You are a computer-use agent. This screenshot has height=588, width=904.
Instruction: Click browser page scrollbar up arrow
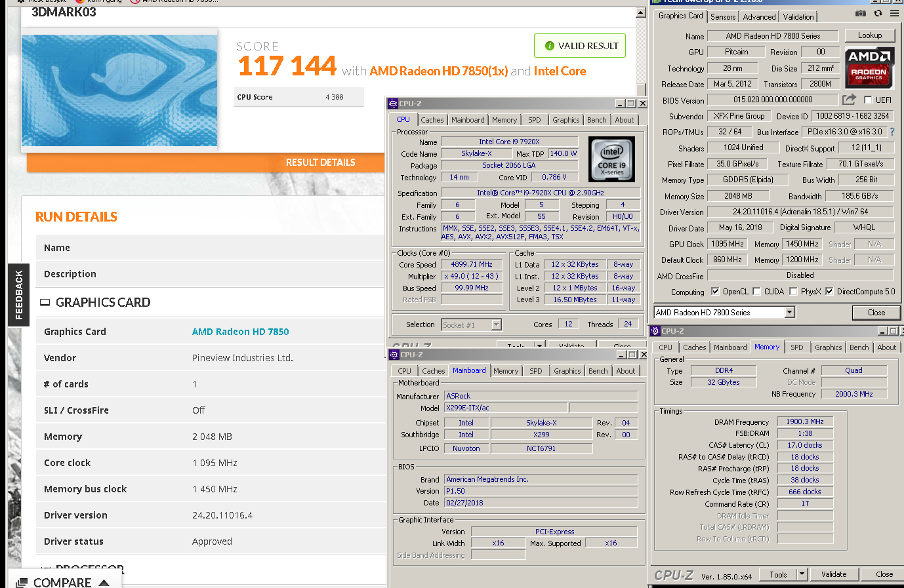coord(641,12)
